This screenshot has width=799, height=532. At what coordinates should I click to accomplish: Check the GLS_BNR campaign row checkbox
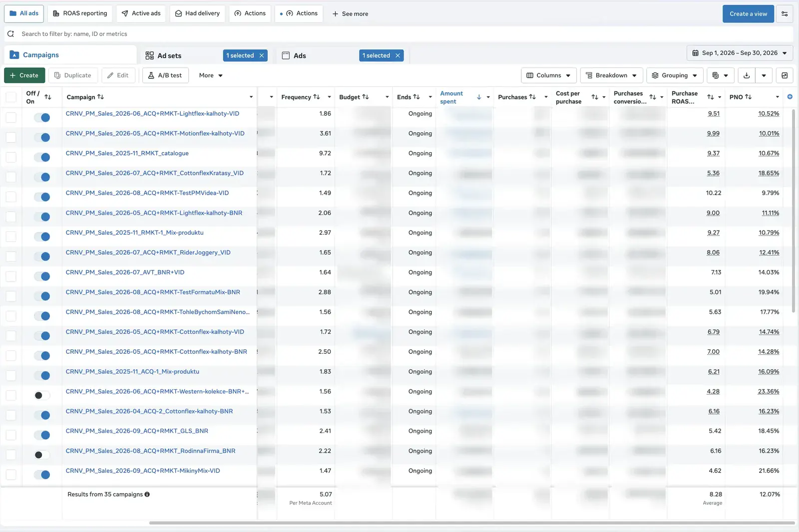11,435
